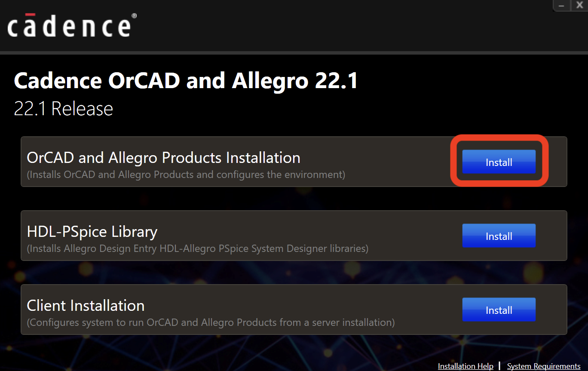Select the OrCAD and Allegro Products Installation heading
Screen dimensions: 588x371
click(163, 158)
